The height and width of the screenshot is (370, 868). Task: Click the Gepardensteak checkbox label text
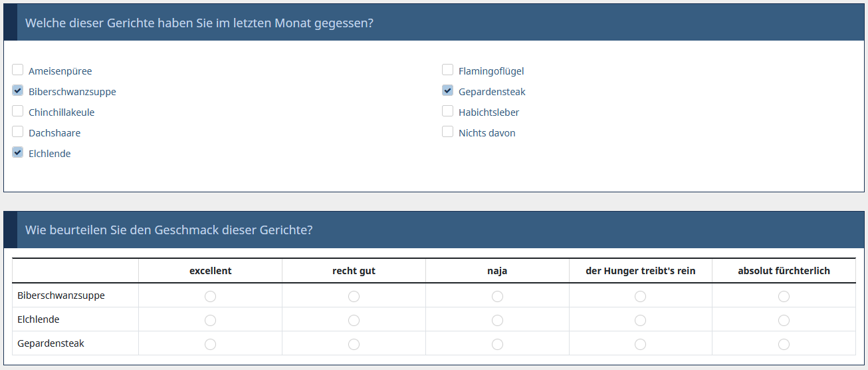[x=492, y=92]
